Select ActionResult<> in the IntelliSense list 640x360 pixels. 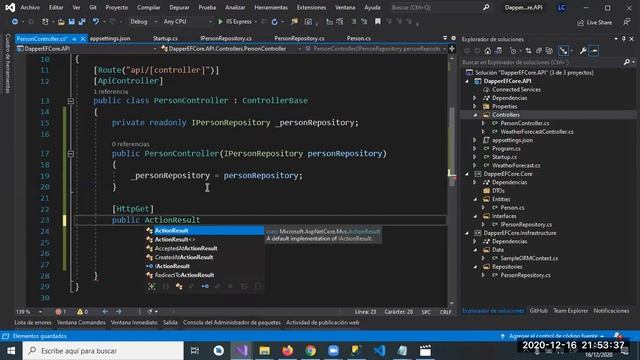click(x=175, y=240)
